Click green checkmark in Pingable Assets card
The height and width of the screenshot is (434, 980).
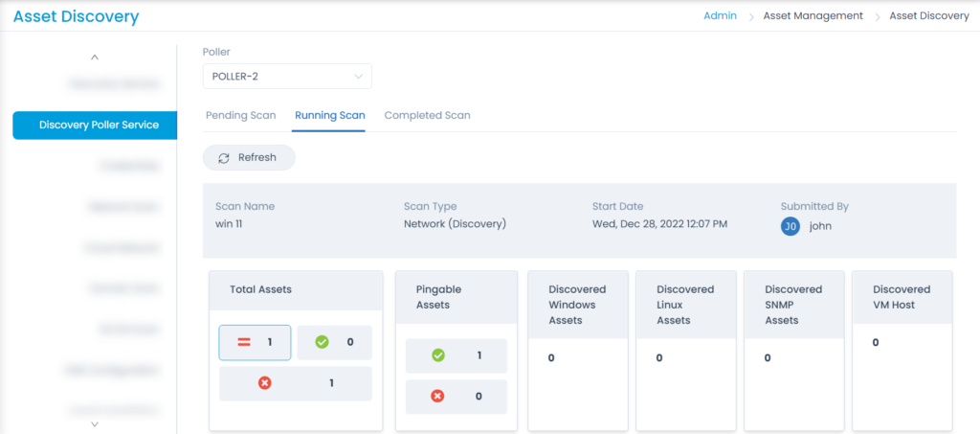pos(438,355)
